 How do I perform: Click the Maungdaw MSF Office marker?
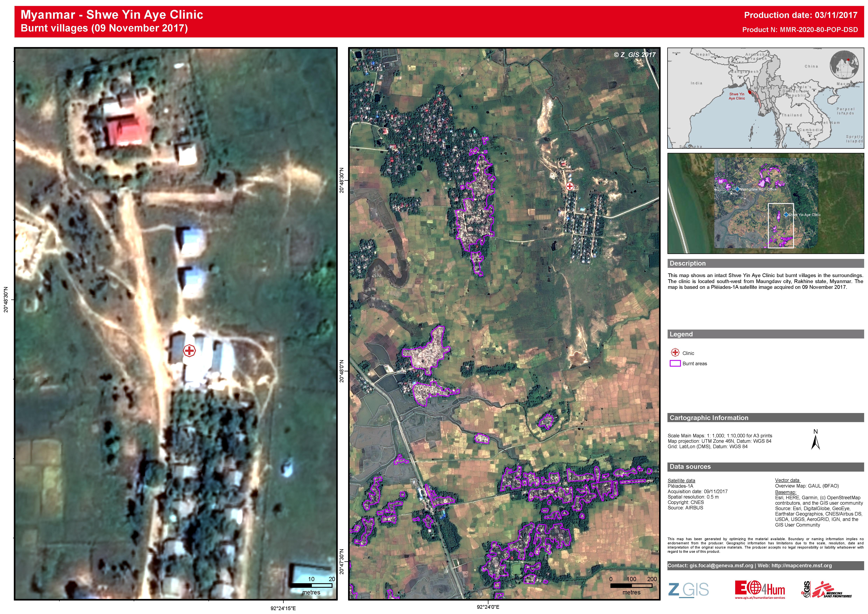click(x=737, y=189)
